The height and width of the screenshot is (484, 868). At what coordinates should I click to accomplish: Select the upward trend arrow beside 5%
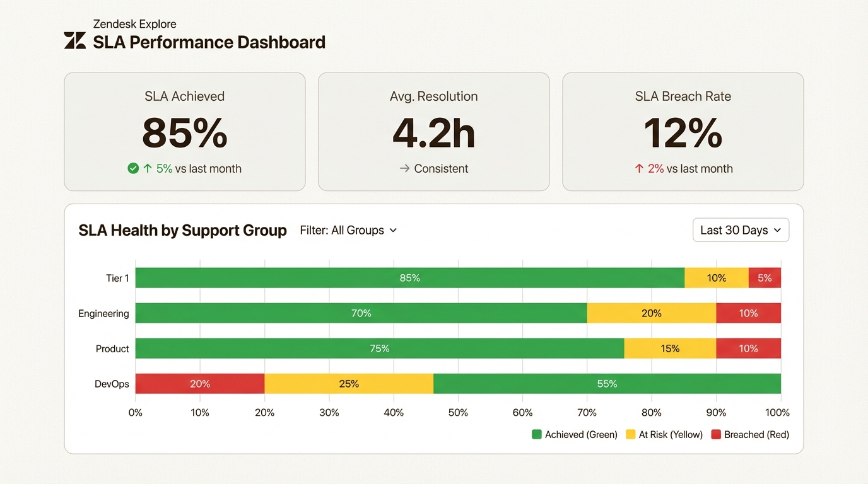(x=146, y=168)
